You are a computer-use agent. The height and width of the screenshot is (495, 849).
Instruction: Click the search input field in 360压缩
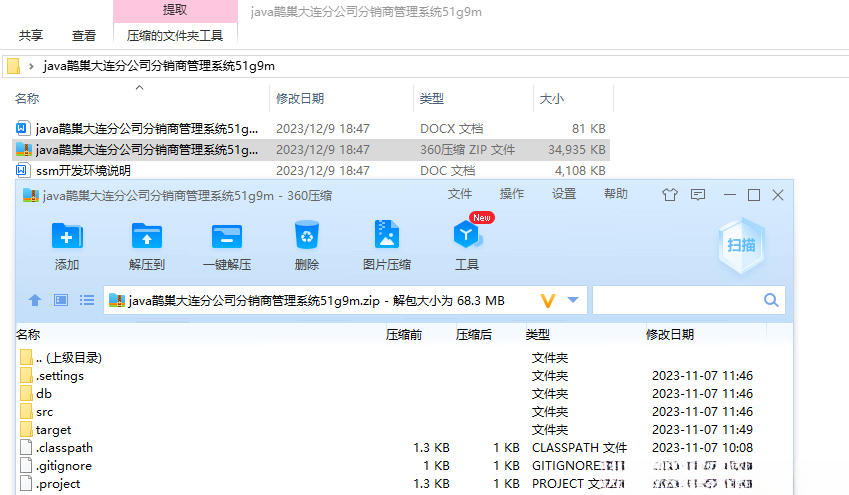click(x=677, y=300)
